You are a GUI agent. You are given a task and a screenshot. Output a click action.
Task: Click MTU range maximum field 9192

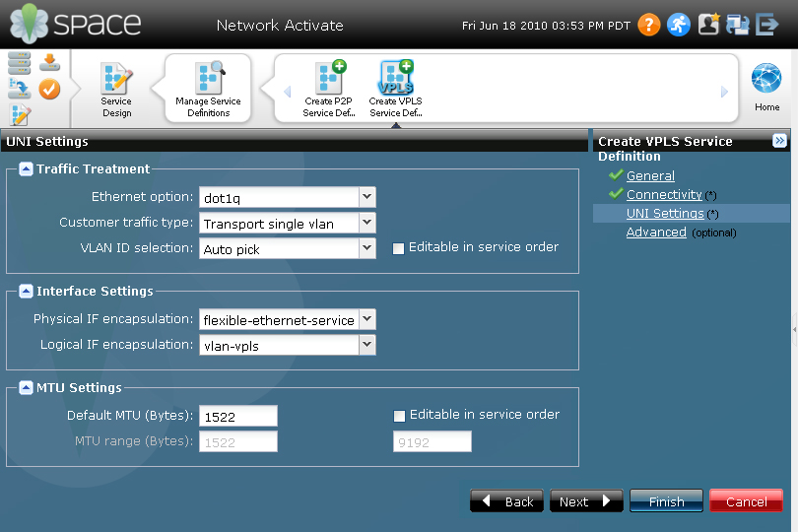click(432, 441)
